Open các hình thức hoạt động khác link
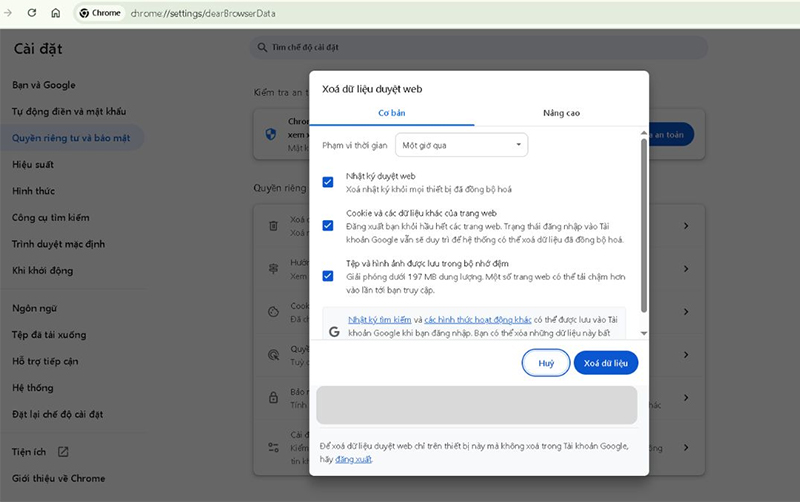The width and height of the screenshot is (800, 502). [x=478, y=320]
